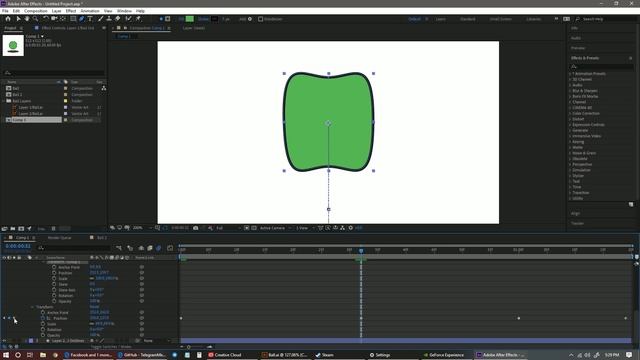
Task: Switch to the Small Screen workspace
Action: tap(500, 19)
